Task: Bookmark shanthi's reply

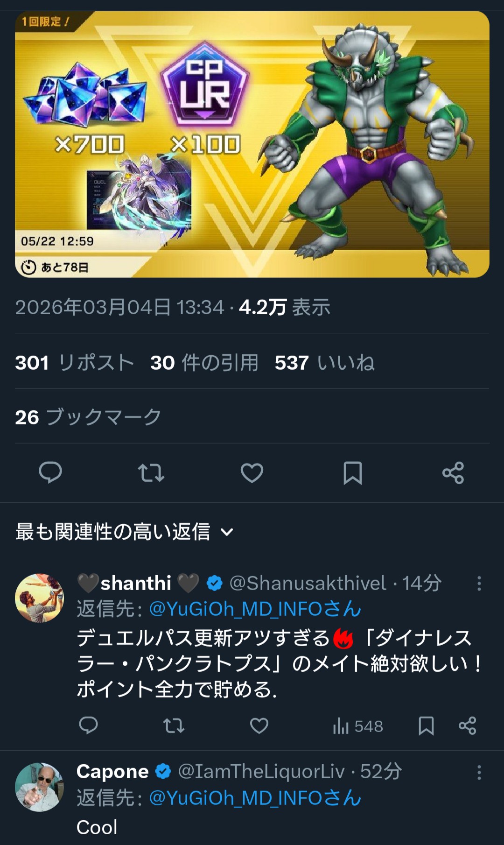Action: tap(426, 726)
